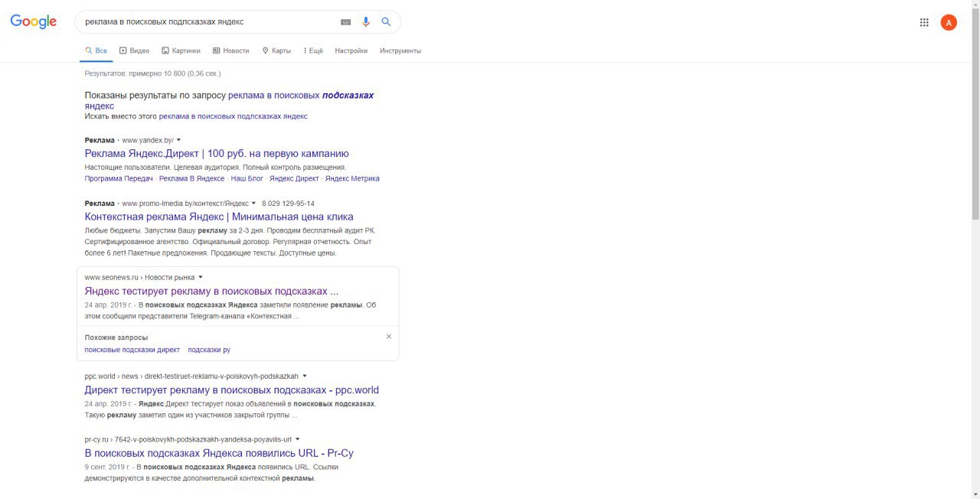Click scrollbar down arrow
The width and height of the screenshot is (980, 499).
975,494
